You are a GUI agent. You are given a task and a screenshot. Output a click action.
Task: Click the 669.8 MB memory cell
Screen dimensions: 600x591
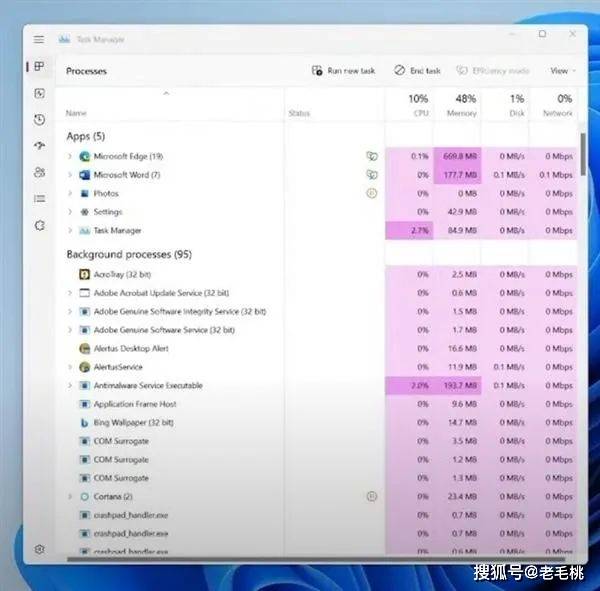[457, 156]
